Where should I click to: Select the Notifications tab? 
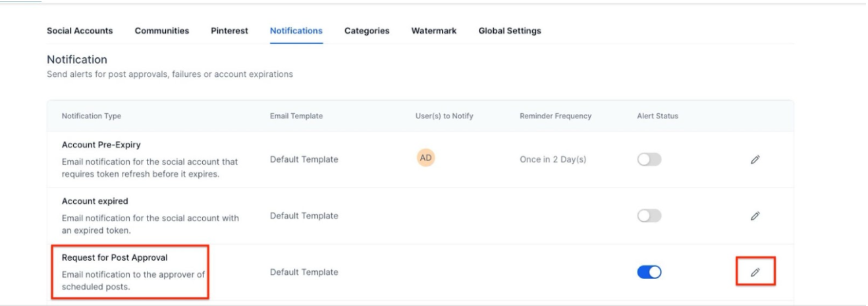point(296,31)
